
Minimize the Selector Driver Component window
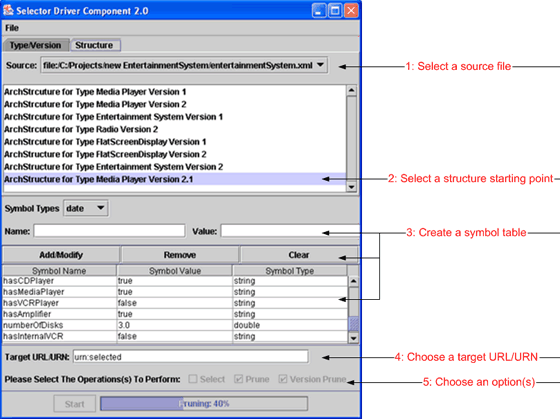[x=319, y=11]
